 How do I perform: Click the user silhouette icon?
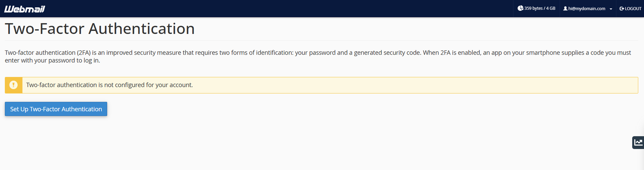pyautogui.click(x=565, y=8)
